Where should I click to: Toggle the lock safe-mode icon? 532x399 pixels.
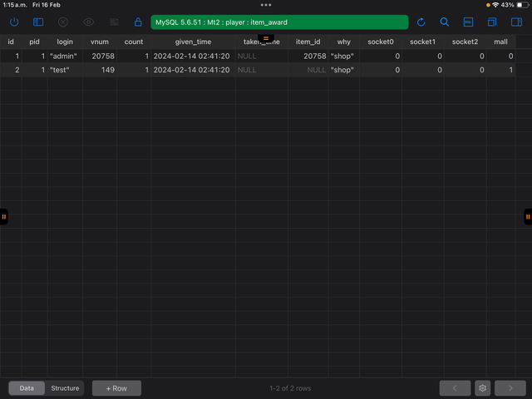coord(138,22)
